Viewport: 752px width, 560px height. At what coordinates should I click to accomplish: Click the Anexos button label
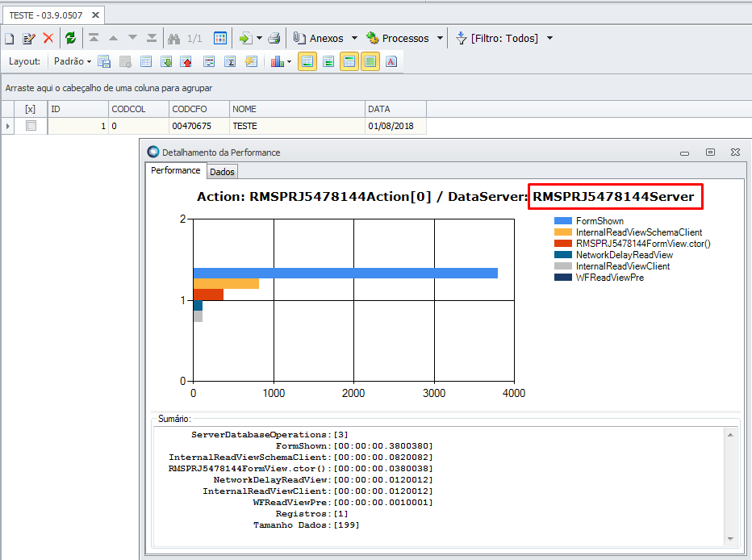pyautogui.click(x=327, y=39)
